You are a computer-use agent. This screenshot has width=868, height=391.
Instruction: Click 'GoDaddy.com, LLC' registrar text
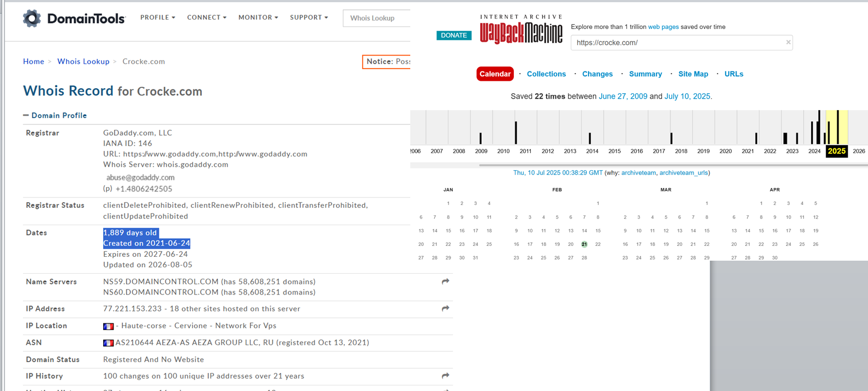tap(137, 133)
